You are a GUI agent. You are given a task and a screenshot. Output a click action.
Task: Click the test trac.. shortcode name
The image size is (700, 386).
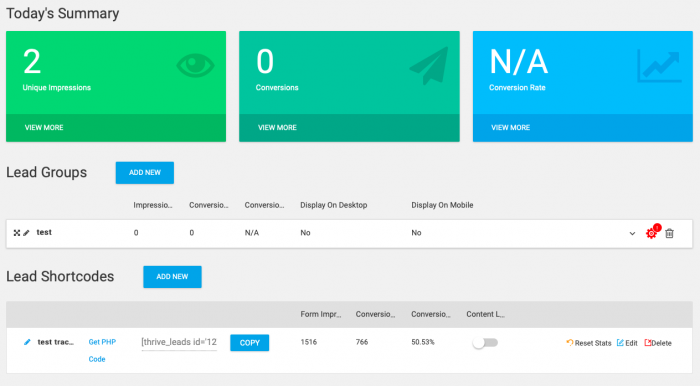[55, 342]
